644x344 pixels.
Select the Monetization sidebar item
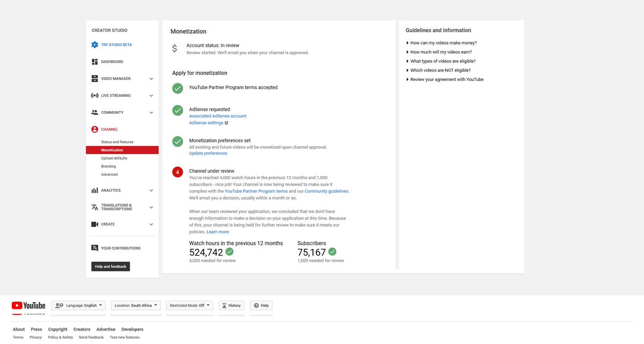122,150
